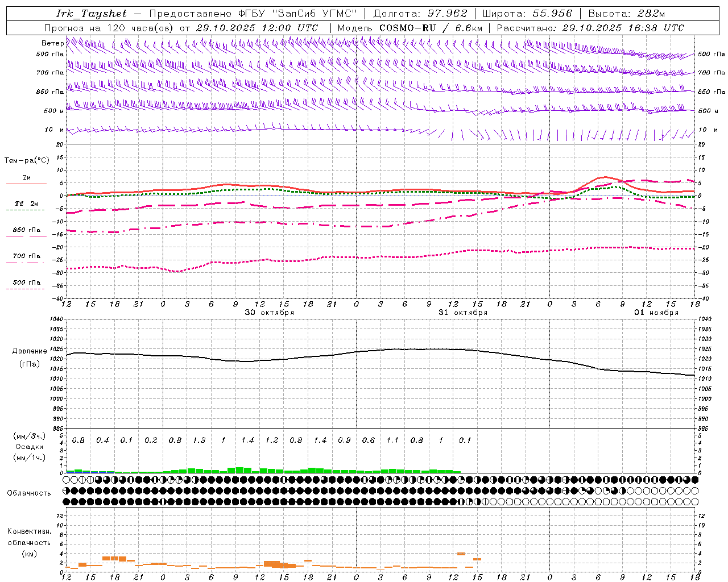Click the Облачность cloud cover row label
Image resolution: width=728 pixels, height=582 pixels.
29,493
